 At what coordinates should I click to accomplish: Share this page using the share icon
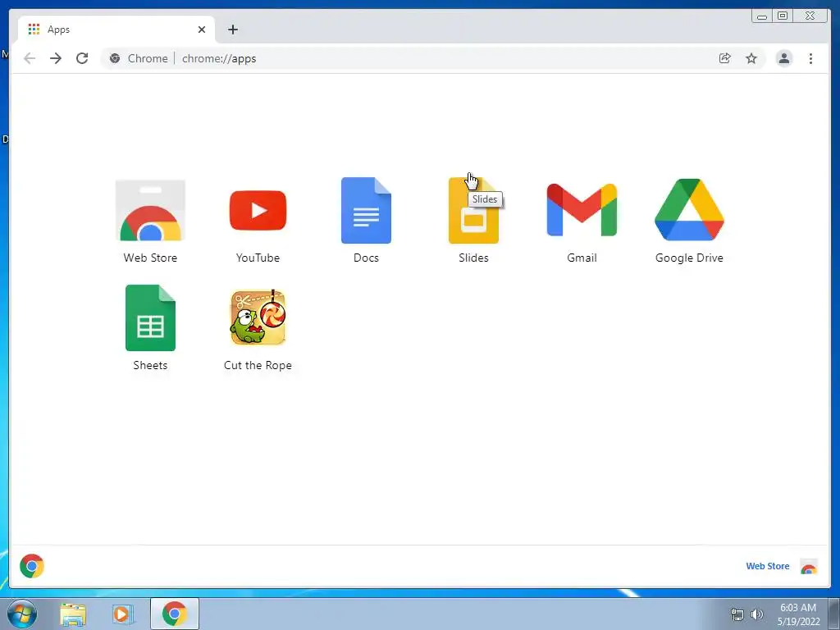click(x=725, y=58)
